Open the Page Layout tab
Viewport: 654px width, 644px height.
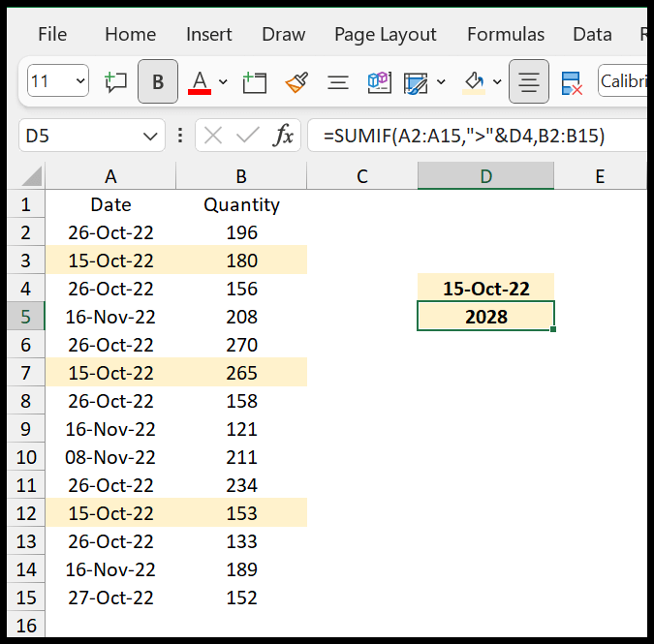385,35
